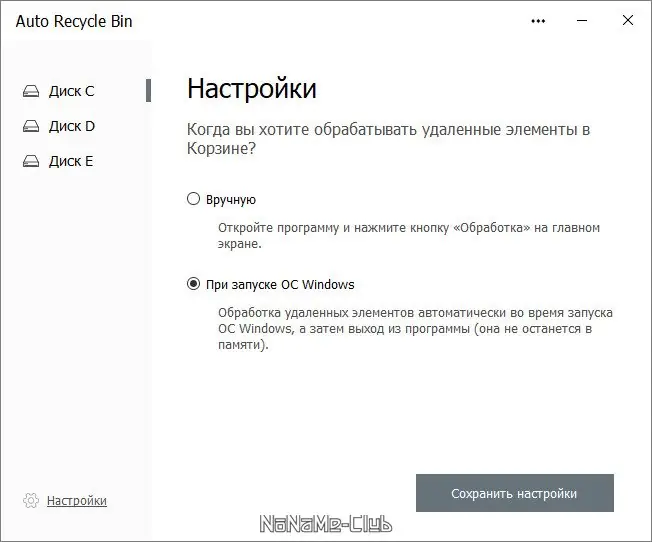Click the drive icon beside Диск D
This screenshot has width=652, height=542.
31,126
